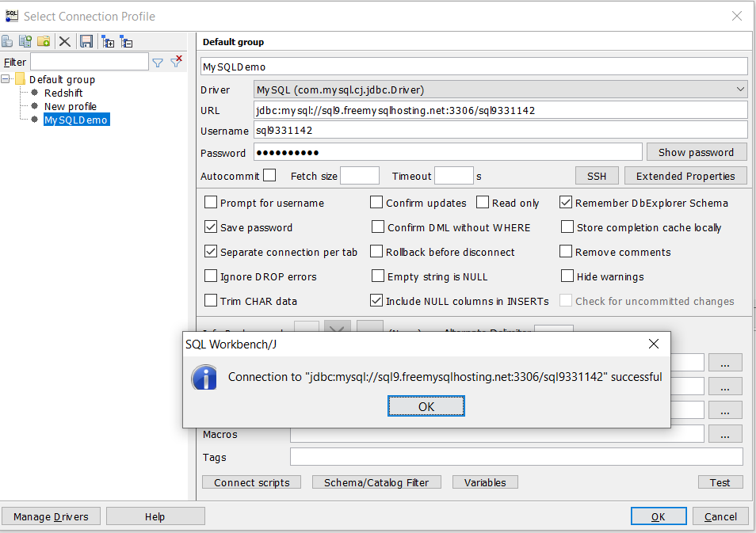Collapse the Default group tree node
This screenshot has width=756, height=533.
click(6, 79)
